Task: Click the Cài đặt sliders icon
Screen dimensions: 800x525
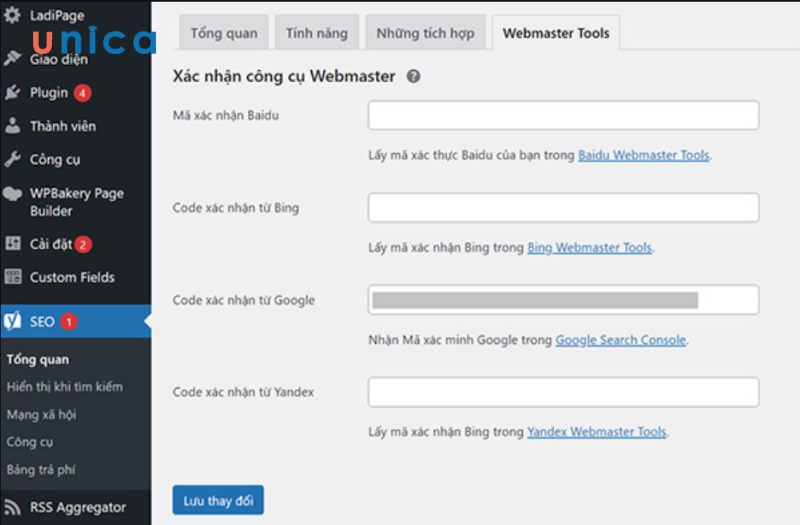Action: pyautogui.click(x=13, y=243)
